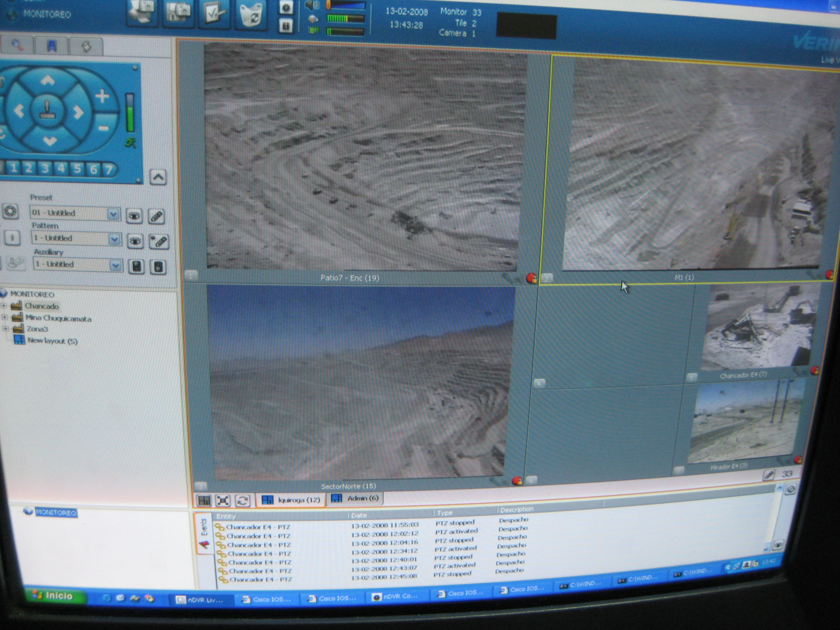
Task: Click the pencil edit button next to Preset
Action: (156, 217)
